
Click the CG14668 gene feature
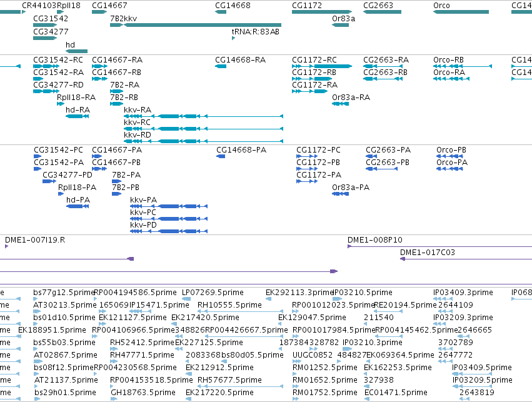pos(221,12)
